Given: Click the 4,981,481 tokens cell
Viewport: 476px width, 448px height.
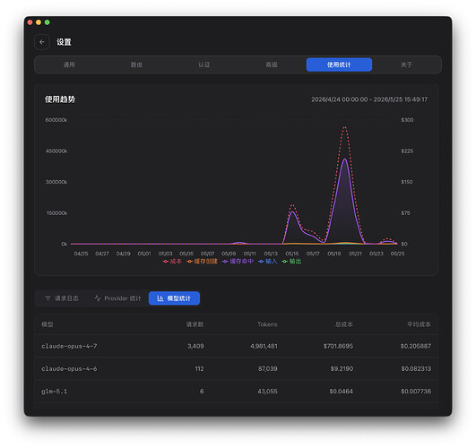Looking at the screenshot, I should point(264,346).
